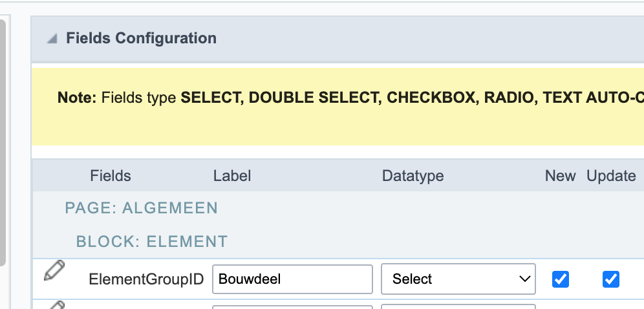Open the partially visible datatype dropdown in second row
644x309 pixels.
pyautogui.click(x=458, y=306)
